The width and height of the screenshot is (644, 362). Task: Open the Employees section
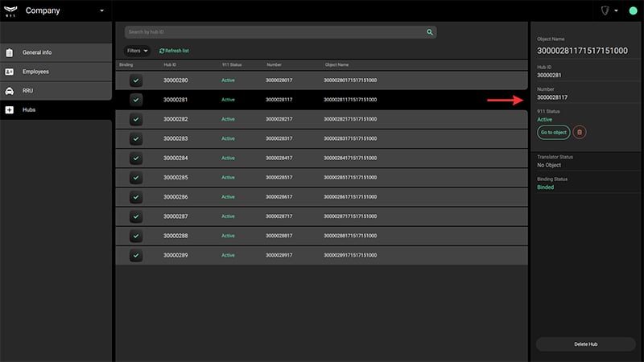pos(56,72)
